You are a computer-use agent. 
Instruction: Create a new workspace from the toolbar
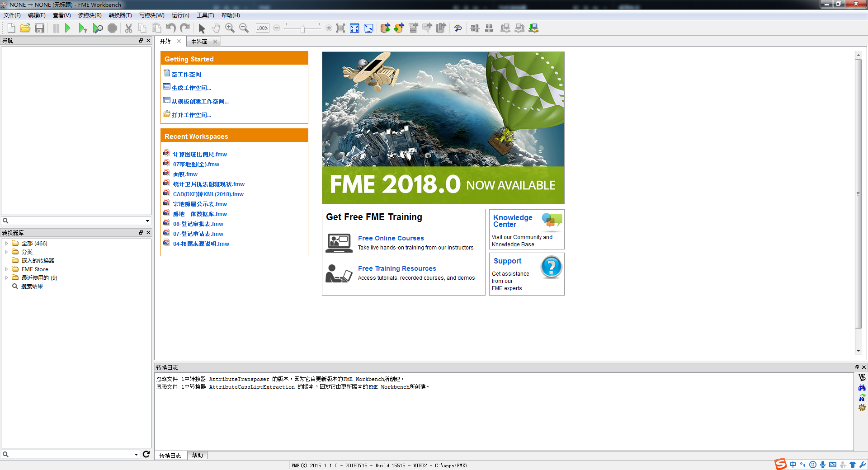11,28
